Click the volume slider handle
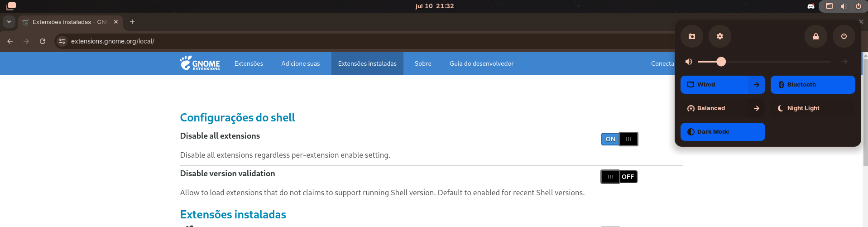The height and width of the screenshot is (227, 868). coord(721,62)
